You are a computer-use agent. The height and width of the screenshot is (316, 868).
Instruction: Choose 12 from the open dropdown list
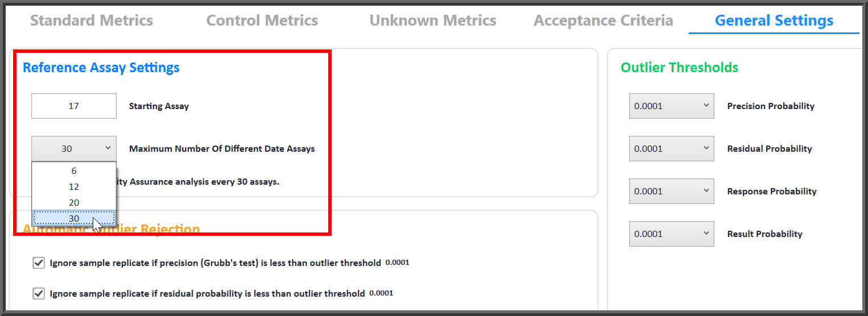(74, 187)
